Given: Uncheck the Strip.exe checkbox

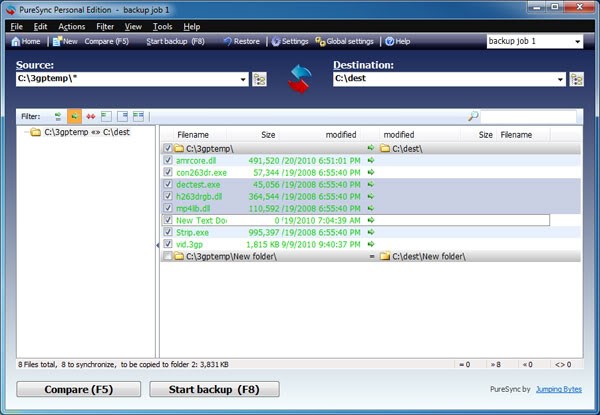Looking at the screenshot, I should coord(168,232).
